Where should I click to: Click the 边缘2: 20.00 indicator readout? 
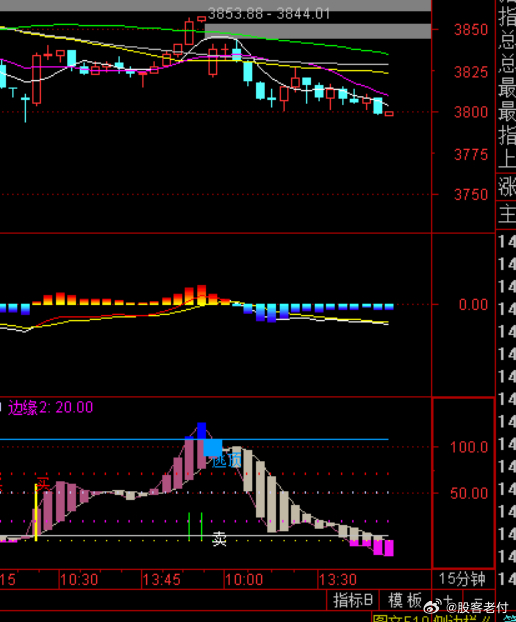pyautogui.click(x=50, y=407)
